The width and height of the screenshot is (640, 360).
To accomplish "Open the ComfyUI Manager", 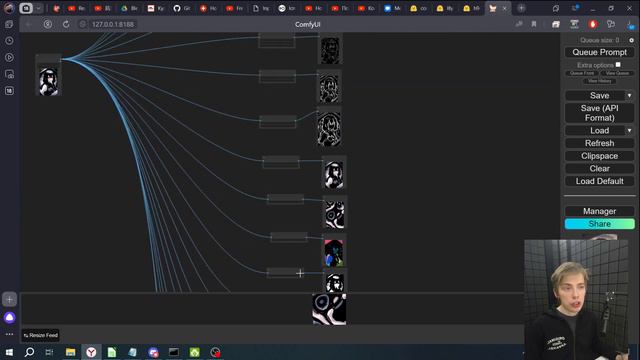I will point(599,211).
